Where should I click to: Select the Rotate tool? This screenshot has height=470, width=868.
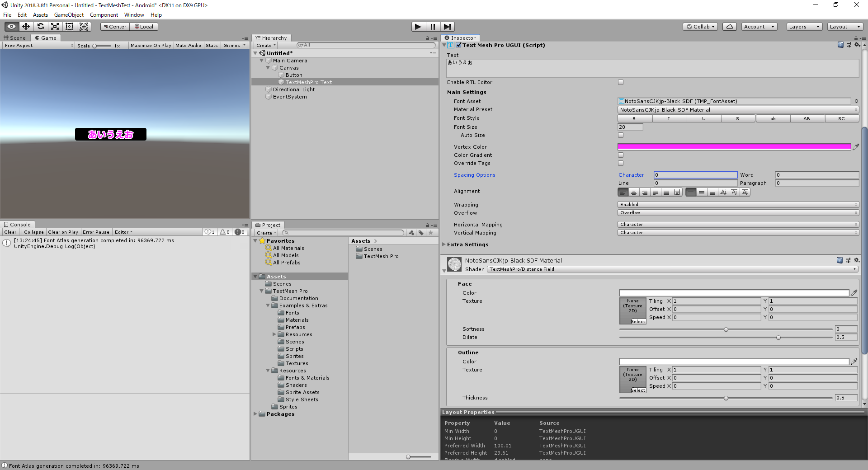pyautogui.click(x=41, y=27)
